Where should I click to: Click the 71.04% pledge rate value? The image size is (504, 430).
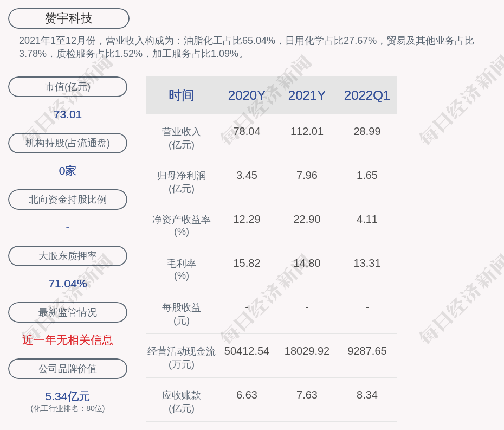(x=68, y=284)
